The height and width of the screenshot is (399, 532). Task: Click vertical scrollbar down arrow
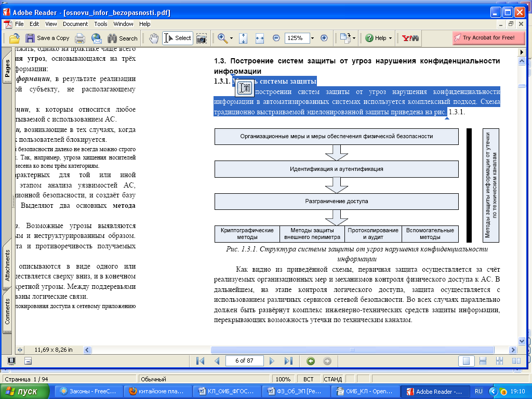pos(522,341)
